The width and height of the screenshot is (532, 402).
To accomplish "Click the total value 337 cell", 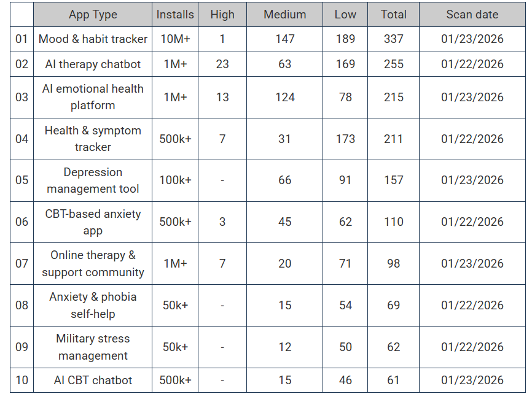I will (393, 39).
